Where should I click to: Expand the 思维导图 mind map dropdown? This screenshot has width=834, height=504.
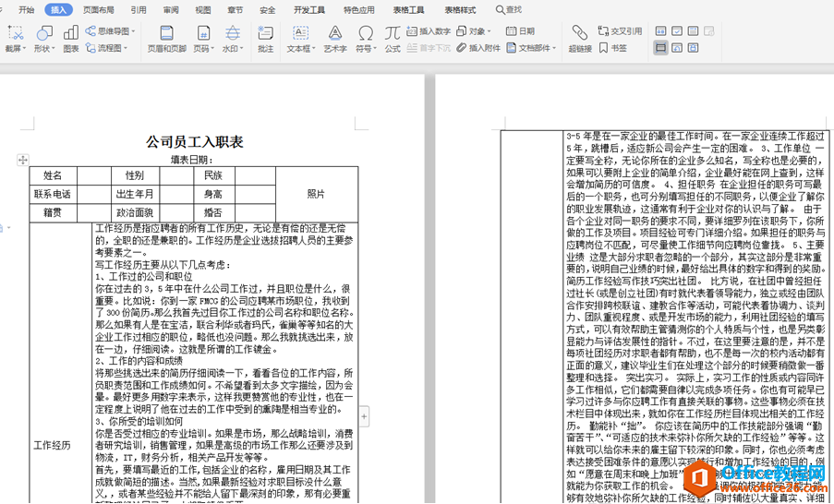click(110, 30)
